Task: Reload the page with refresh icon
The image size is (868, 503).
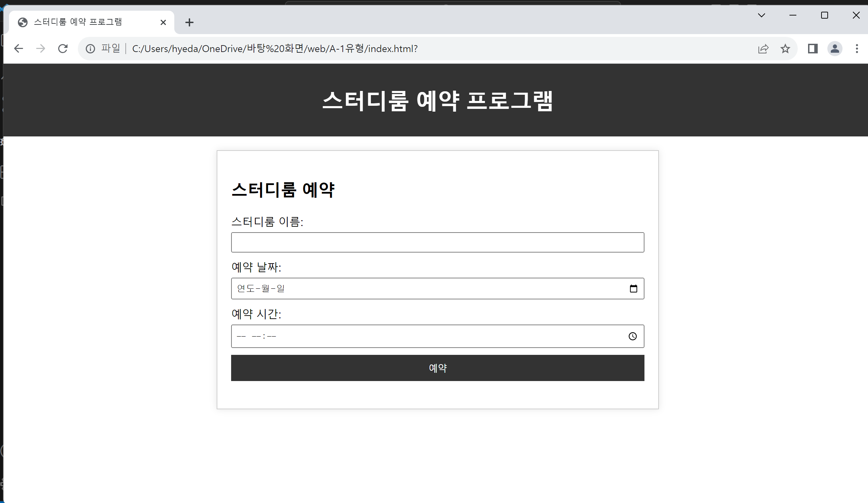Action: (63, 49)
